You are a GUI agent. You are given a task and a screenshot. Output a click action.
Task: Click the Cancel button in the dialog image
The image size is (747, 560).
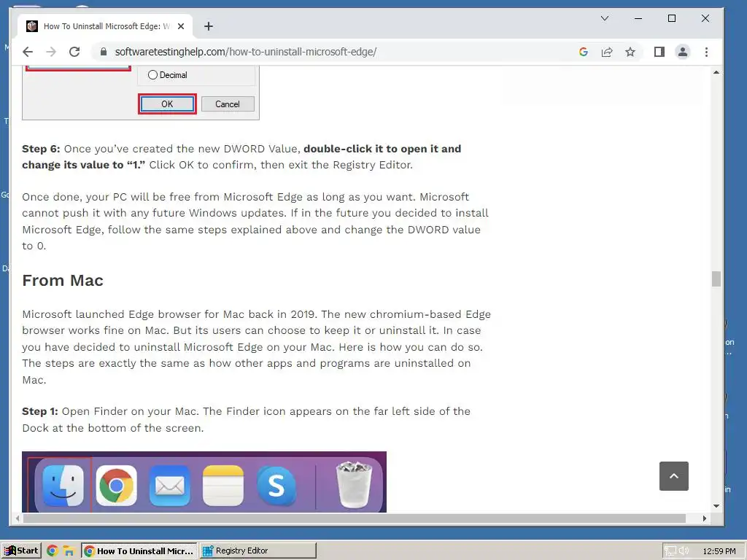(228, 104)
